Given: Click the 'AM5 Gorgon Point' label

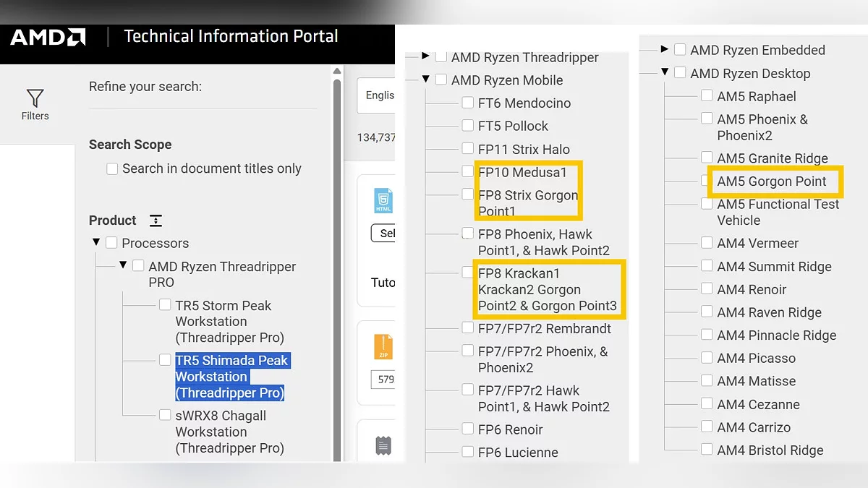Looking at the screenshot, I should click(772, 181).
